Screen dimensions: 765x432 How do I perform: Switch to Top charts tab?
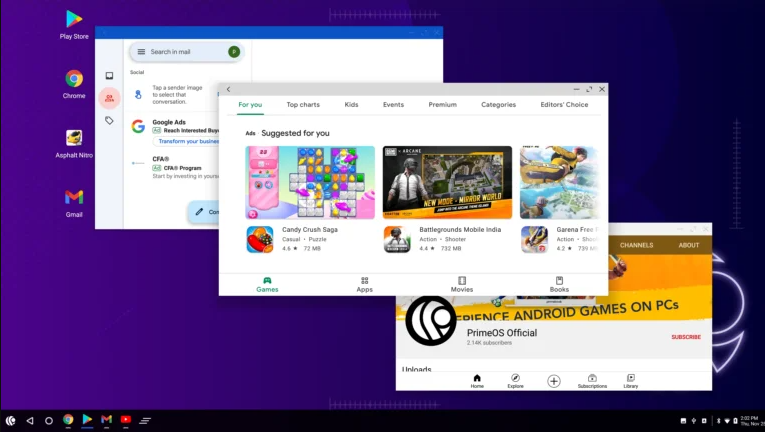point(303,105)
